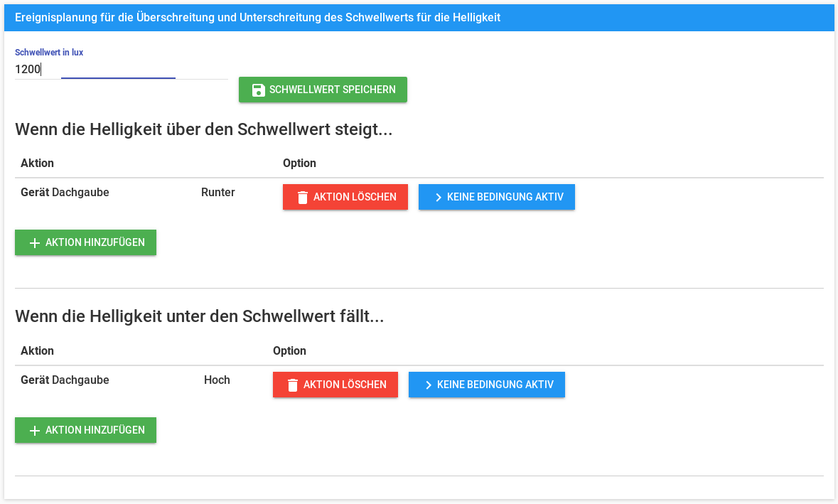The image size is (838, 504).
Task: Delete the Dachgaube Hoch action
Action: 335,385
